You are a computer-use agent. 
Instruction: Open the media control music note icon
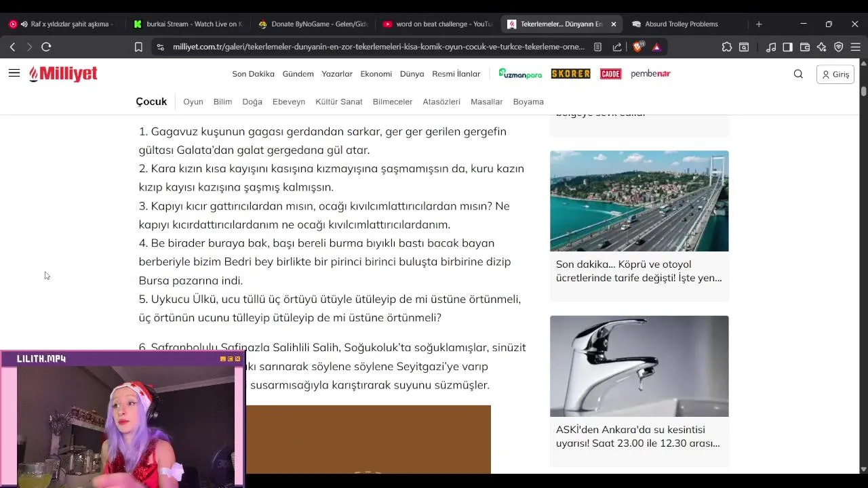tap(771, 47)
